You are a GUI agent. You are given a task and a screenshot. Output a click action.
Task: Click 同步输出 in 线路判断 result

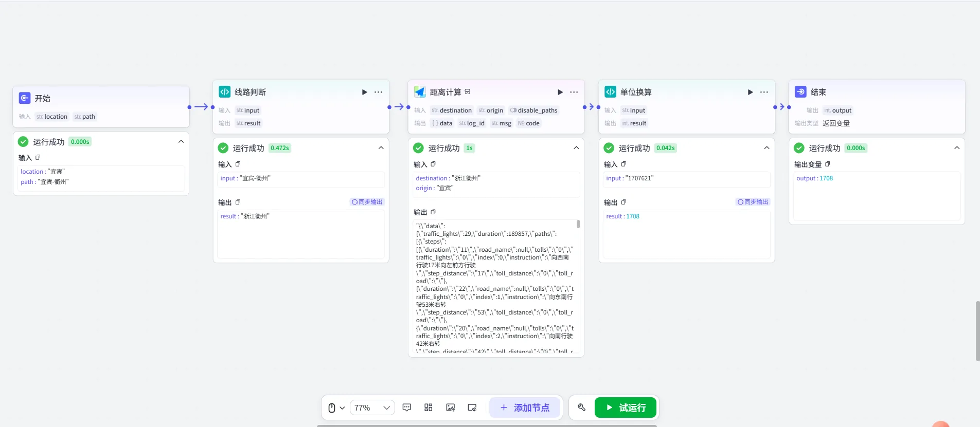tap(367, 202)
